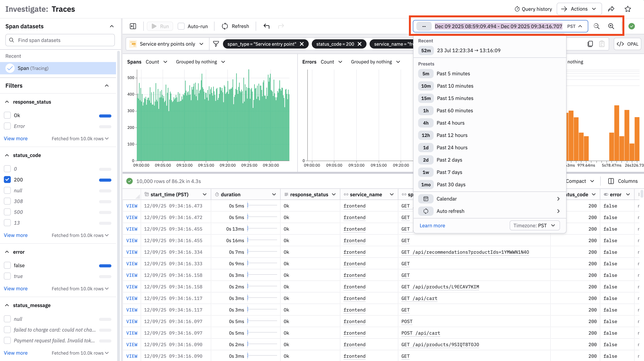
Task: Select the Past 4 hours preset
Action: coord(450,123)
